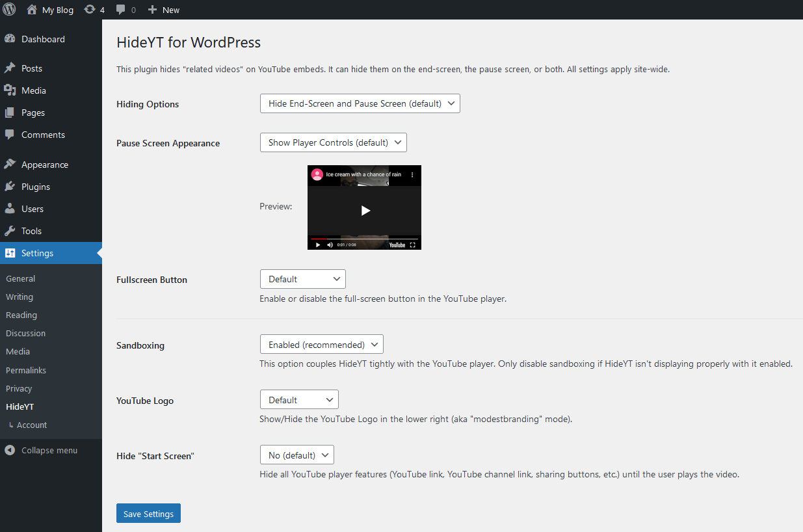Click the video progress bar in the preview
Viewport: 803px width, 532px height.
click(364, 237)
